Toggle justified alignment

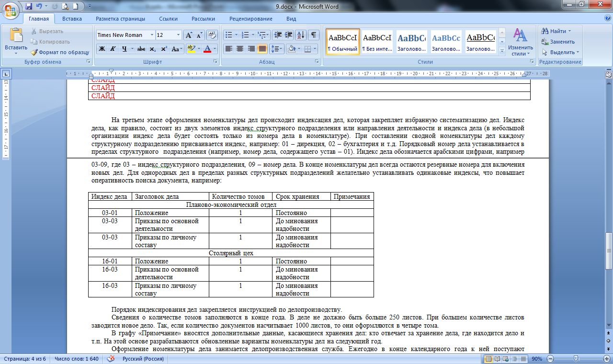(x=262, y=49)
